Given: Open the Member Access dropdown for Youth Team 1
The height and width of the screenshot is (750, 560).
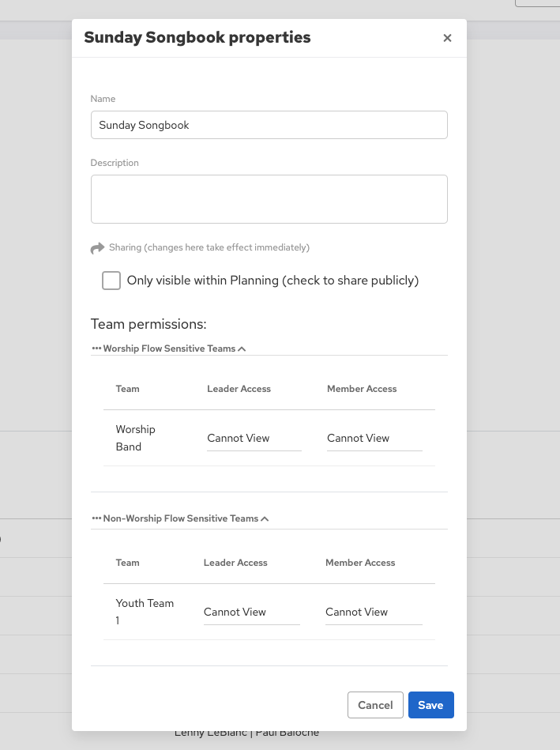Looking at the screenshot, I should click(x=373, y=612).
